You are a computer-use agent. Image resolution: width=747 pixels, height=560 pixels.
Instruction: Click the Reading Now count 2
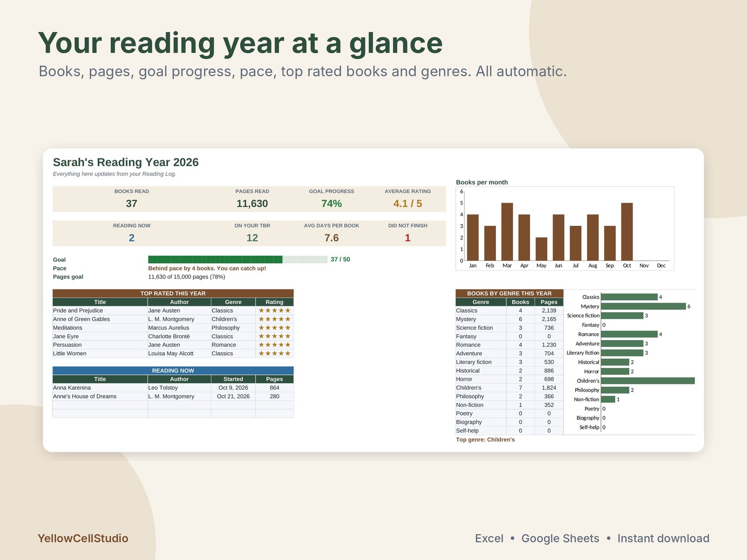pyautogui.click(x=132, y=238)
